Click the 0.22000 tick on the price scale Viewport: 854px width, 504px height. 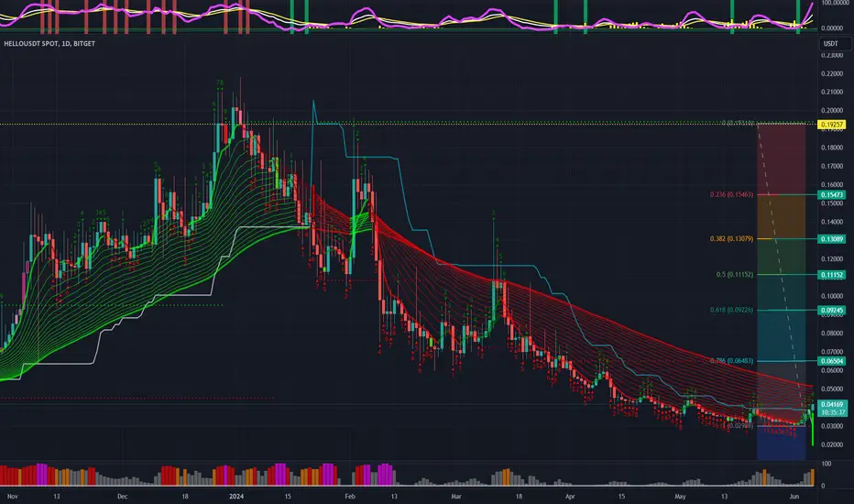(832, 74)
